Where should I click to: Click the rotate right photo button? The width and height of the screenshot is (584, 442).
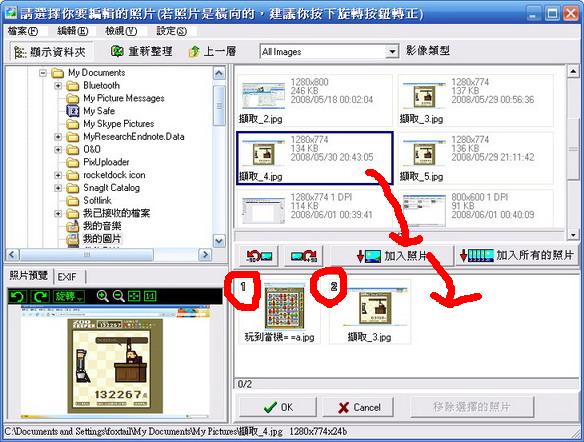[x=304, y=256]
